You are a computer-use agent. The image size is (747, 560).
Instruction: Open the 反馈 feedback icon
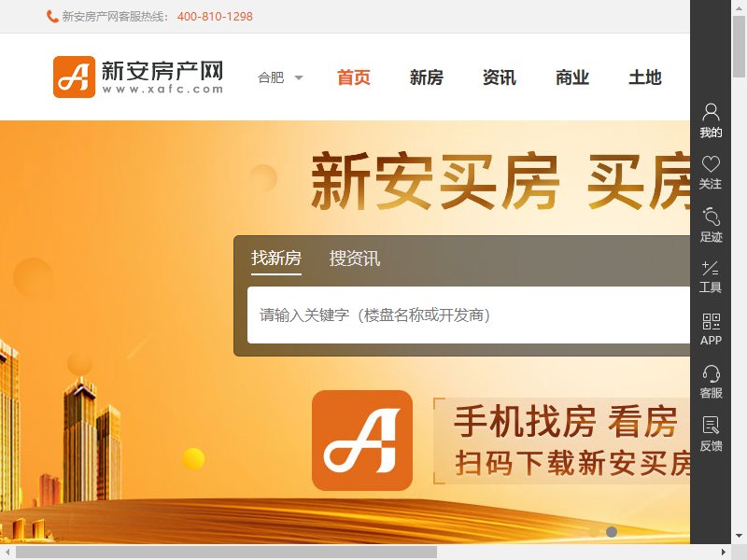coord(711,434)
